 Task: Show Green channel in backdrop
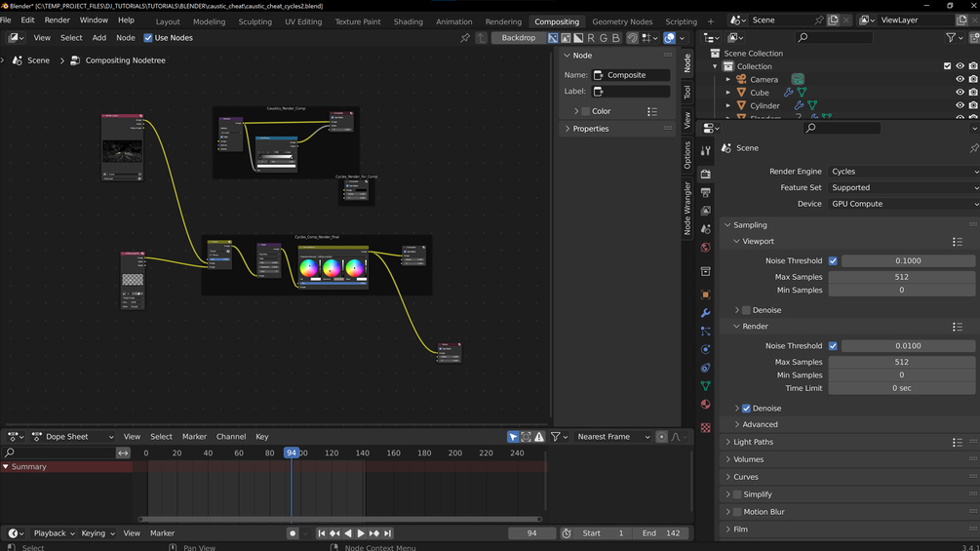[x=604, y=38]
